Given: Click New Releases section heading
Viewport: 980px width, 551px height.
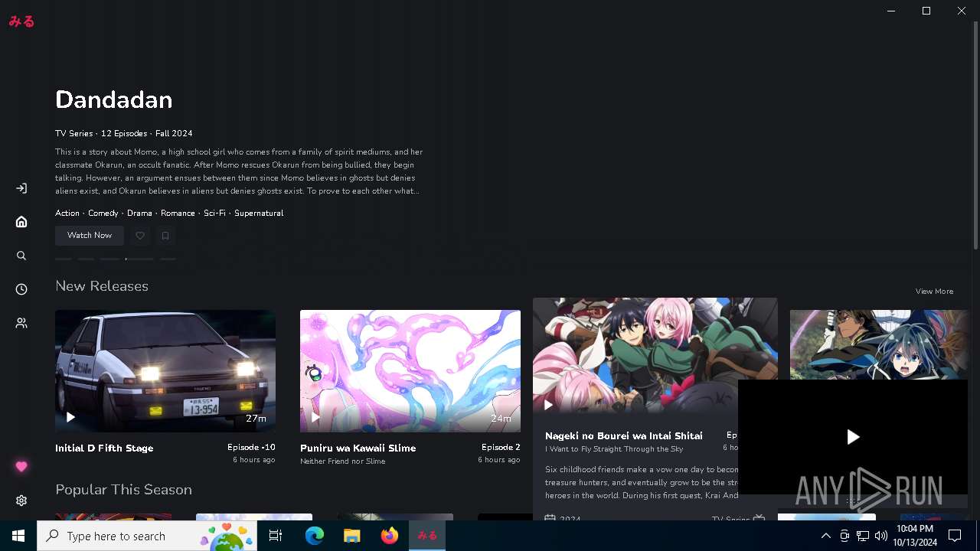Looking at the screenshot, I should [102, 286].
